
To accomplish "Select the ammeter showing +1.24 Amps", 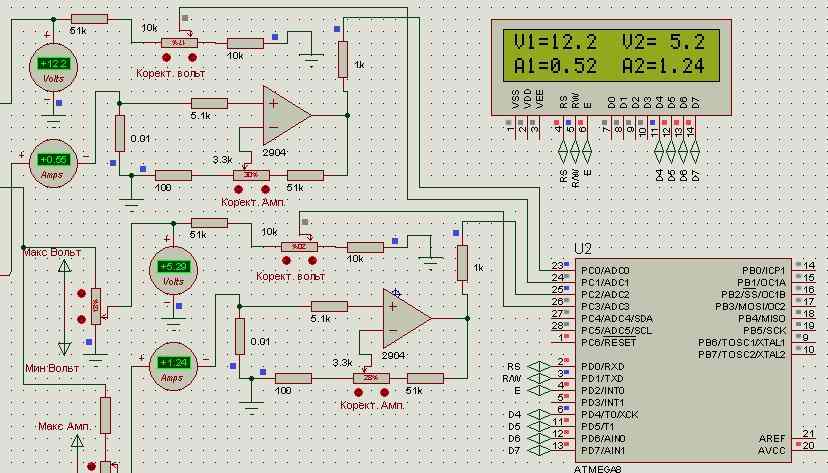I will pyautogui.click(x=173, y=364).
